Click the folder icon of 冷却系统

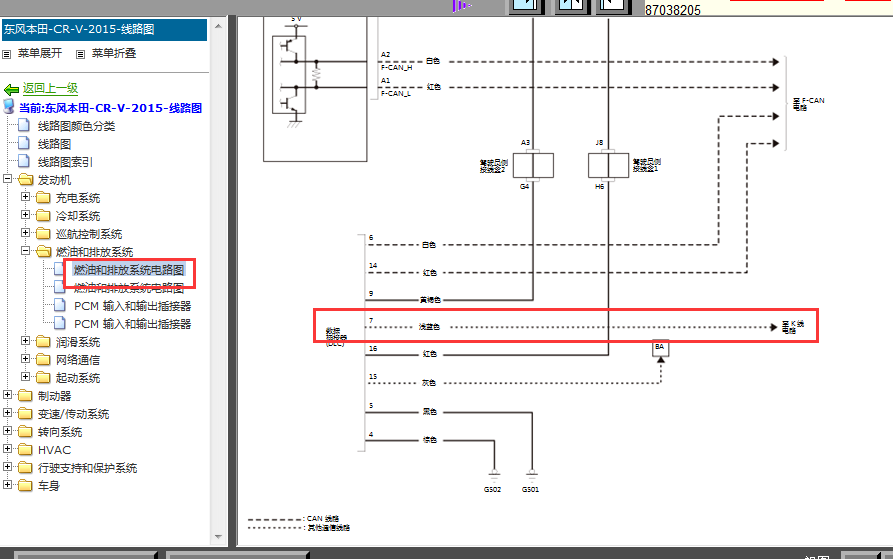(x=43, y=216)
